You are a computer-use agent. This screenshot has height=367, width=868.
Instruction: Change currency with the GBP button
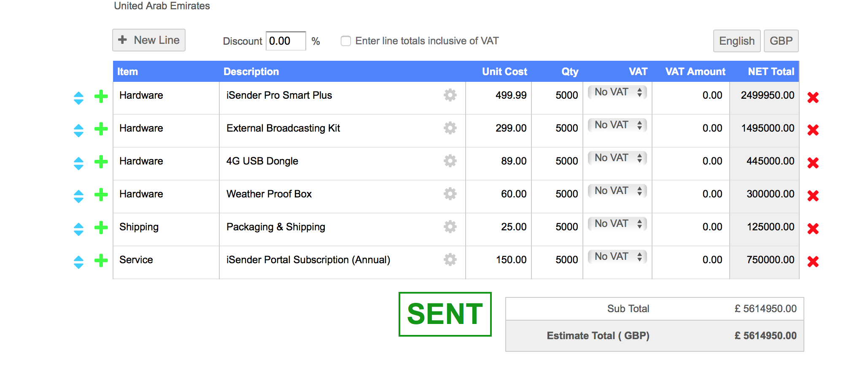(x=781, y=41)
